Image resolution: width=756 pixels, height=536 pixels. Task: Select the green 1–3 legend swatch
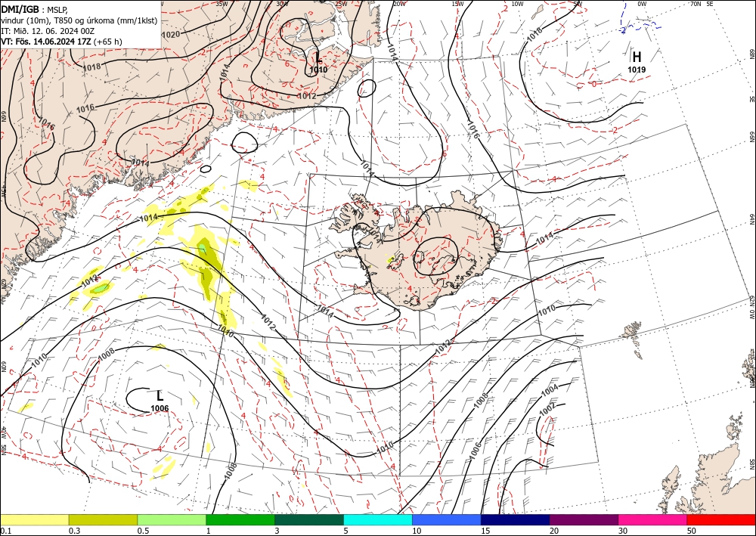click(240, 519)
